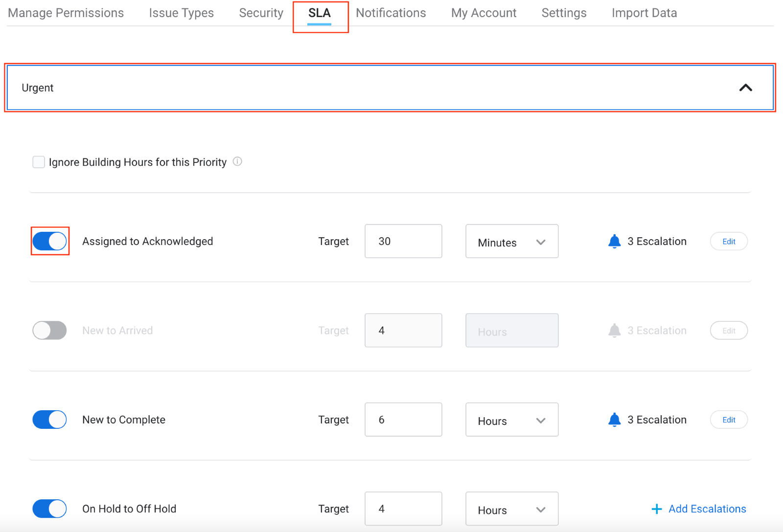Screen dimensions: 783x532
Task: Click the bell icon for New to Complete
Action: 614,420
